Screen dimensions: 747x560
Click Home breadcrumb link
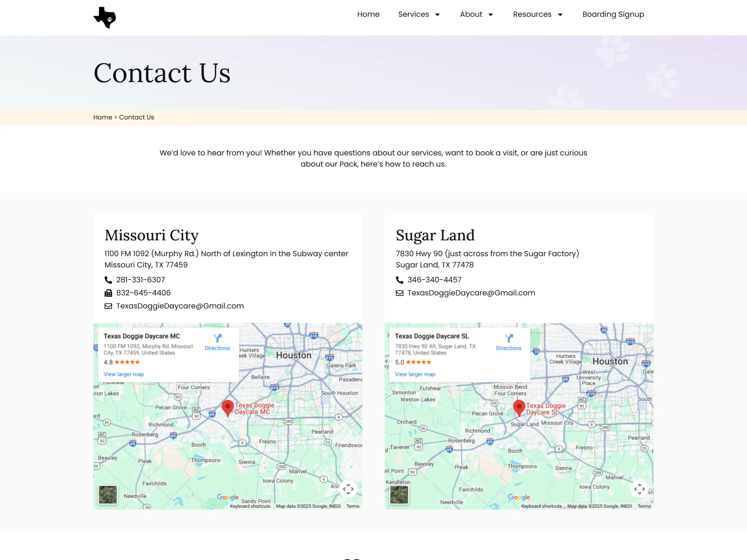(x=103, y=117)
